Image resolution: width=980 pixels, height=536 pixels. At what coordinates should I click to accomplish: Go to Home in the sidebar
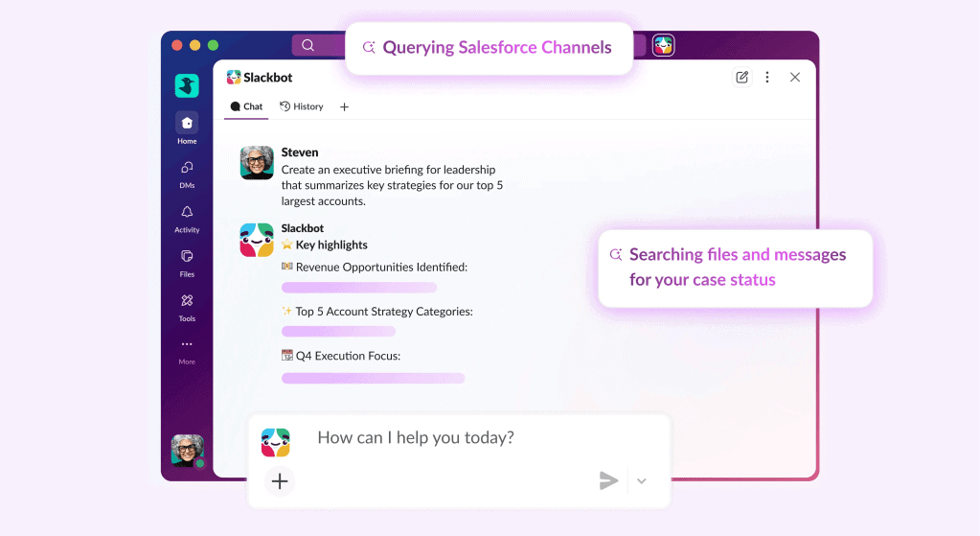[x=187, y=128]
